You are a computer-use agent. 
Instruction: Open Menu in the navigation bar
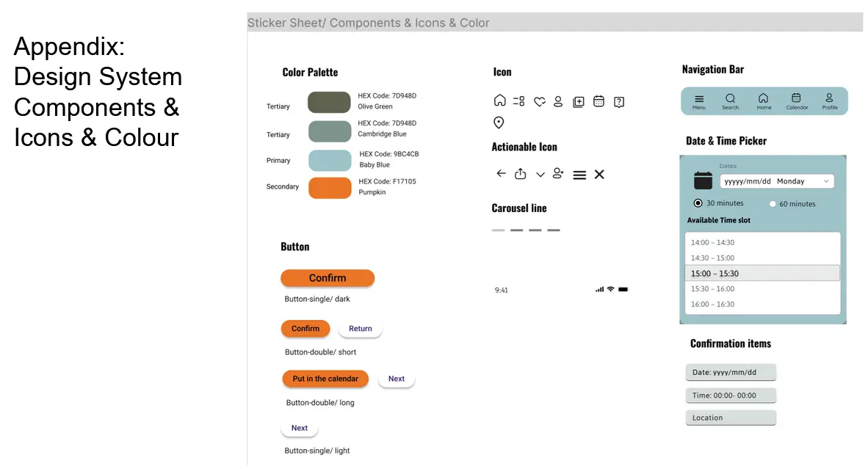[699, 101]
